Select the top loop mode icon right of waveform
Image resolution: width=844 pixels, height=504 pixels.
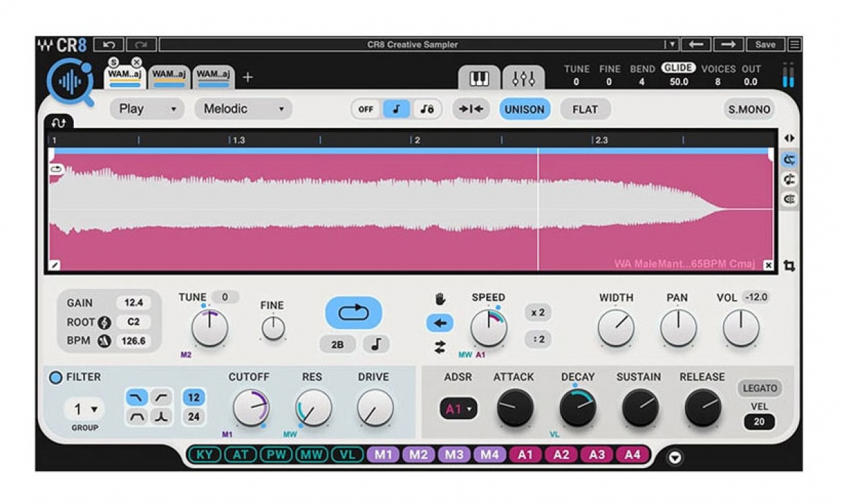[789, 160]
